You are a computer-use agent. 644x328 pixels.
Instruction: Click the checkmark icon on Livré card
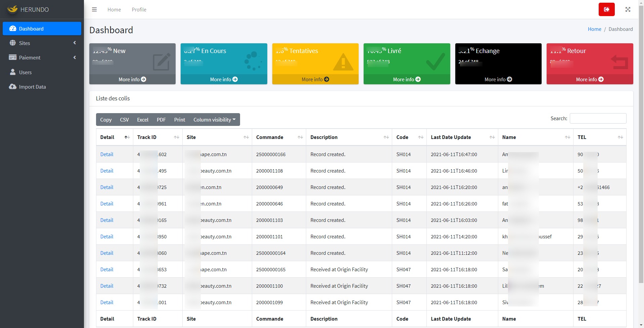435,61
